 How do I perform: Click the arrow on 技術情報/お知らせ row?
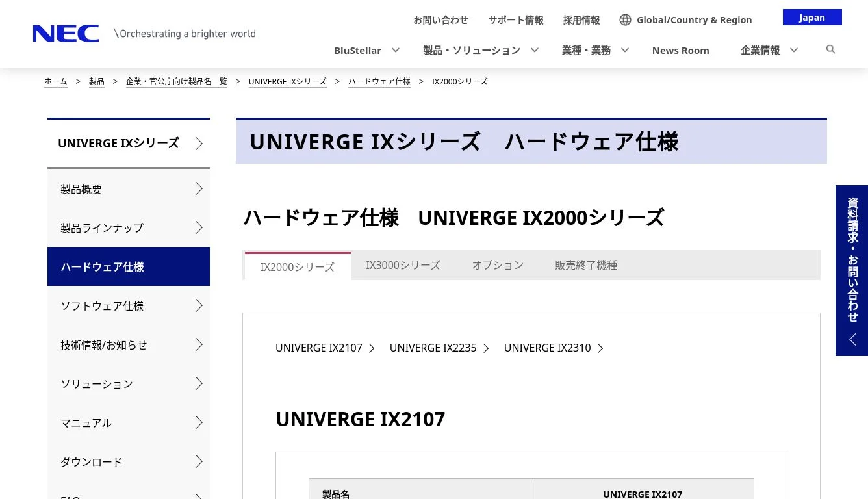click(199, 345)
